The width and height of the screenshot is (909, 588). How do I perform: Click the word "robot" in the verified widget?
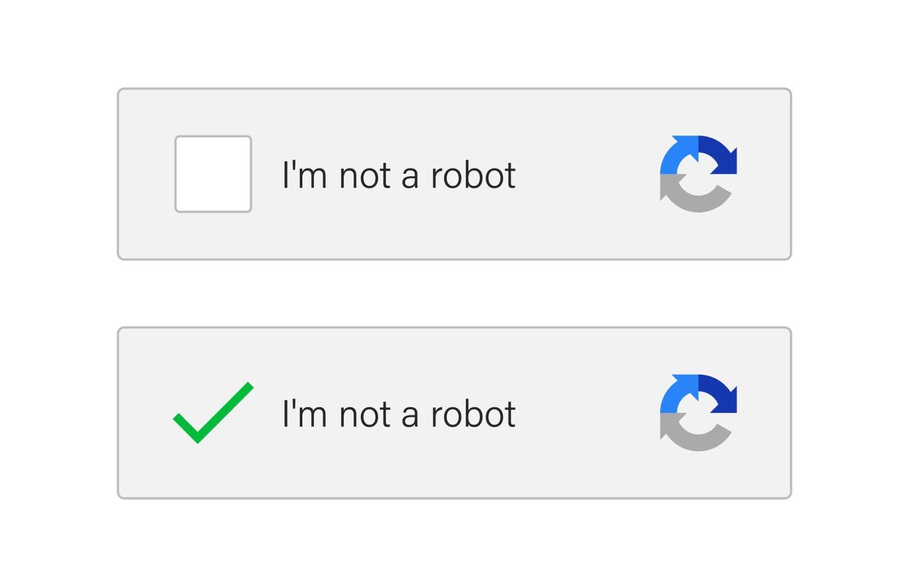[x=473, y=414]
